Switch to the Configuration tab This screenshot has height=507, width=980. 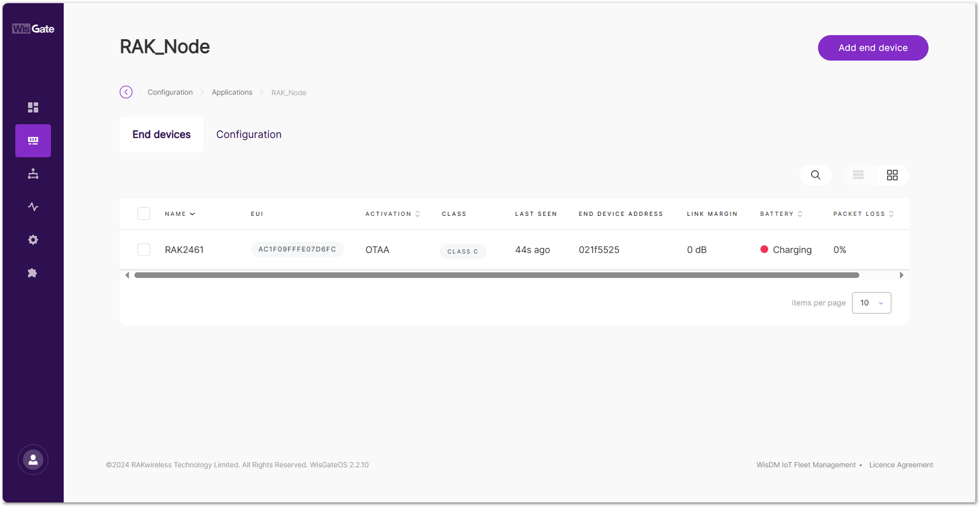click(x=249, y=134)
